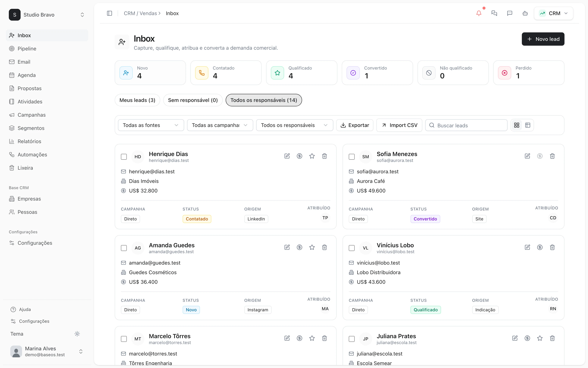Delete the Sofia Menezes lead
Viewport: 588px width, 368px height.
coord(552,156)
